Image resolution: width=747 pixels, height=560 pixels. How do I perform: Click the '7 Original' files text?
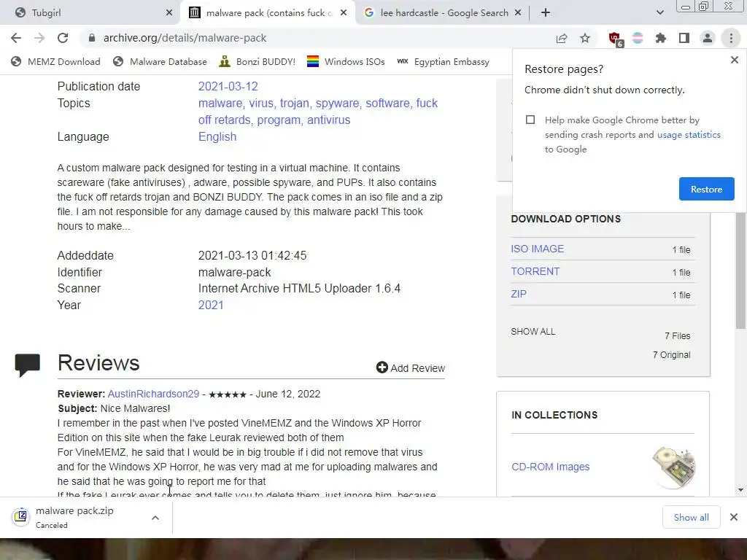pos(671,355)
